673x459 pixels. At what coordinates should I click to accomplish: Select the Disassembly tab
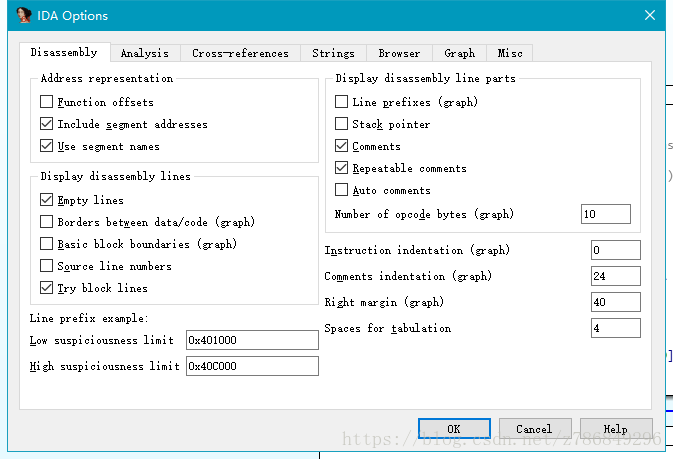click(x=64, y=52)
